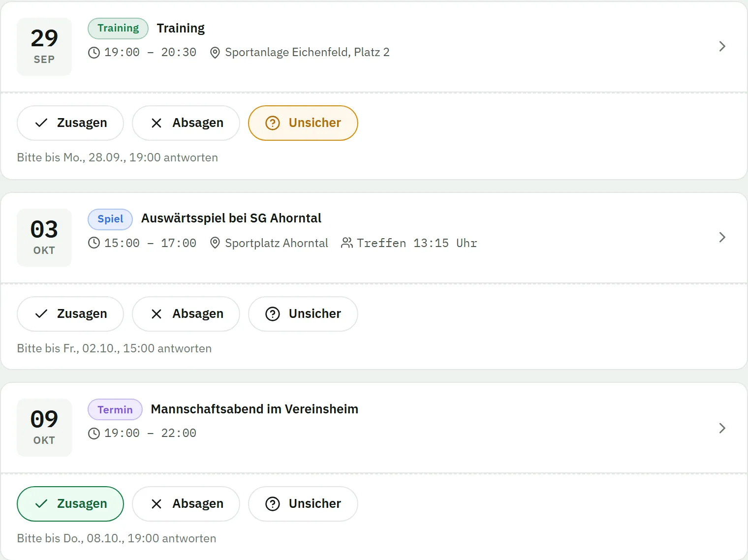Click the blue Spiel category tag
Viewport: 748px width, 560px height.
[x=110, y=219]
